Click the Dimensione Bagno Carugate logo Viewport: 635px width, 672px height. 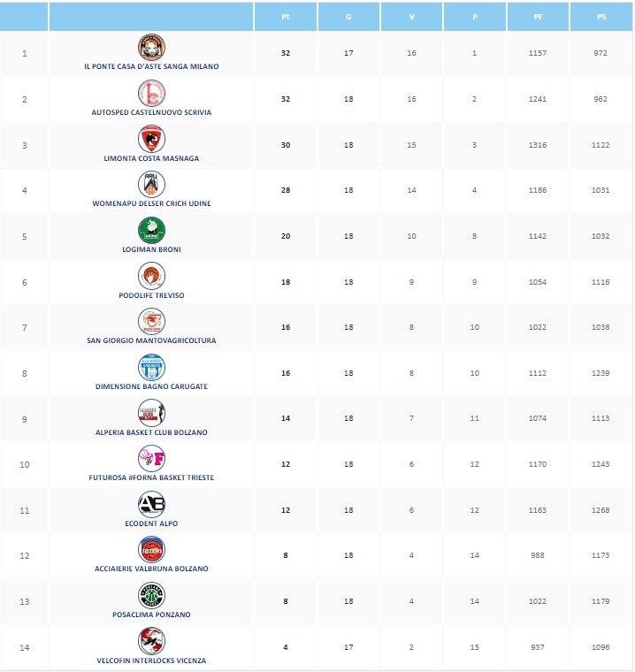151,367
